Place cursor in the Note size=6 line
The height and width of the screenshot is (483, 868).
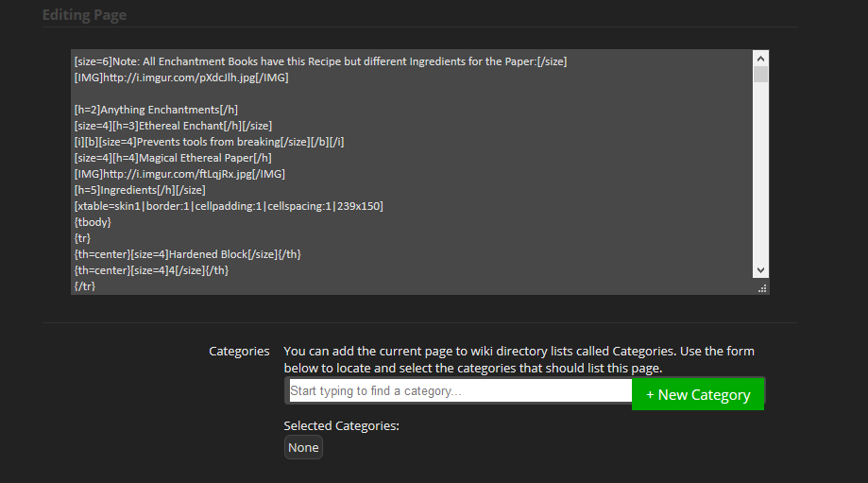click(320, 61)
